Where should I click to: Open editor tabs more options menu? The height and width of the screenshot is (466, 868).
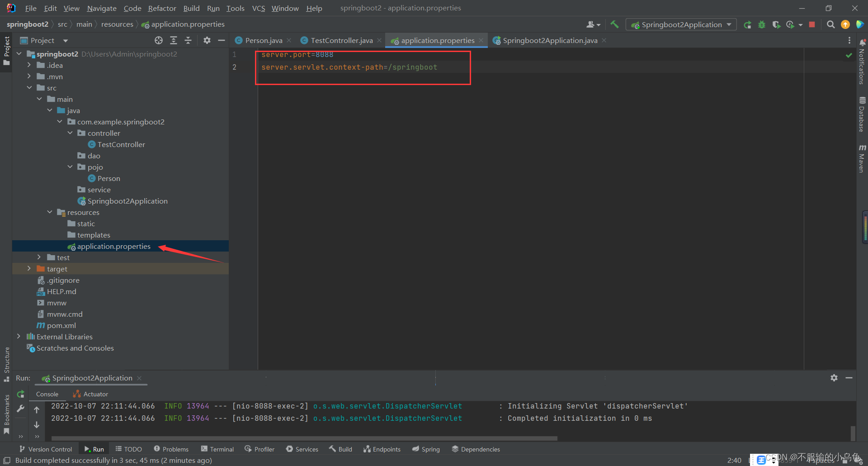(x=849, y=40)
